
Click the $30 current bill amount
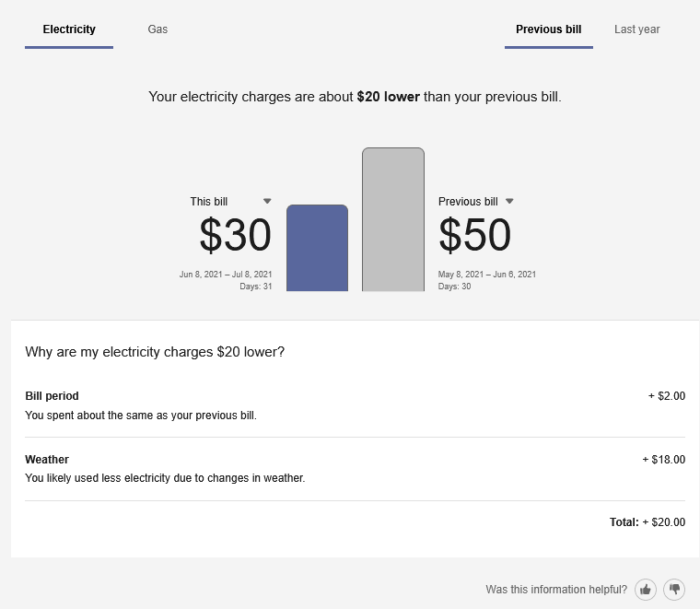pos(235,236)
